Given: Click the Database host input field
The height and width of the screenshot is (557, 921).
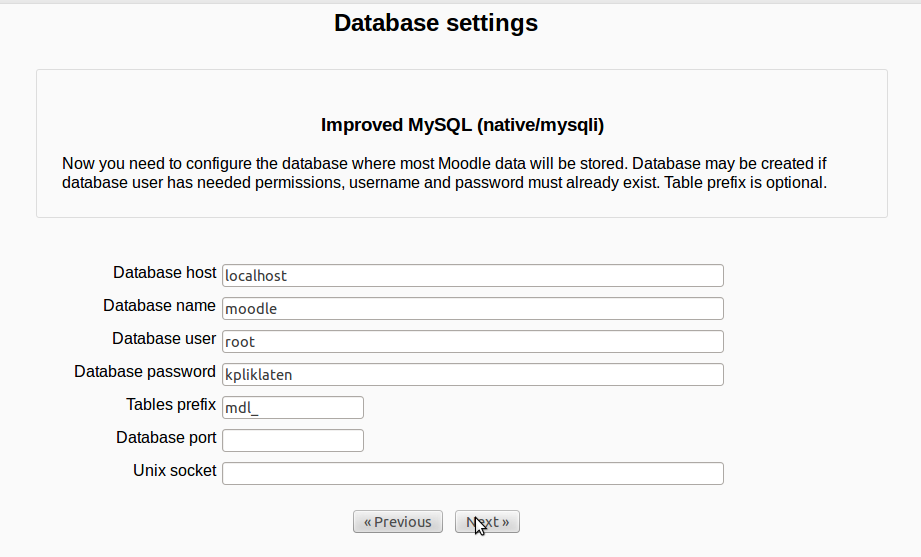Looking at the screenshot, I should 472,275.
